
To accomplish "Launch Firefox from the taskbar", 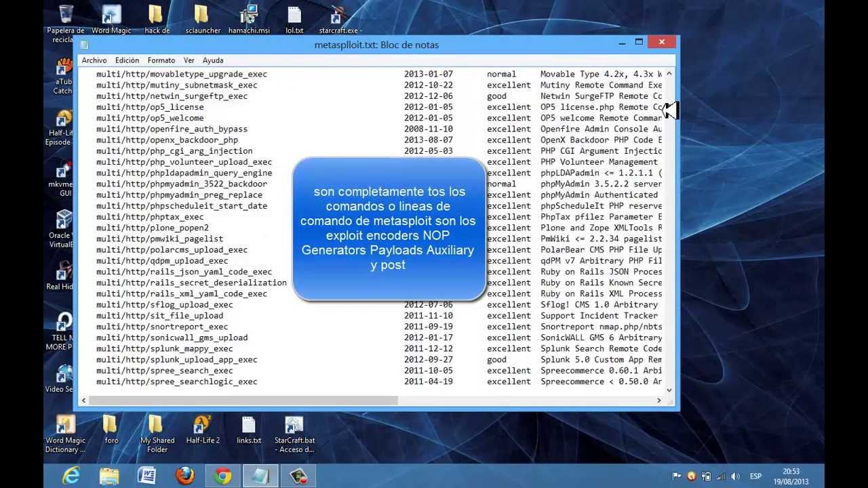I will [x=185, y=476].
